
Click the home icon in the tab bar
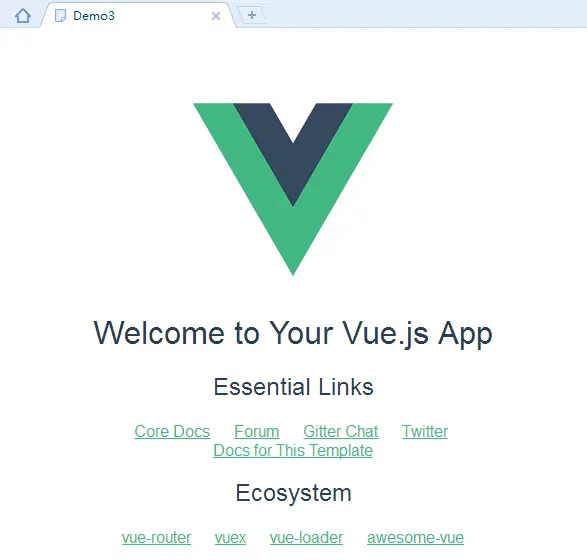point(23,16)
